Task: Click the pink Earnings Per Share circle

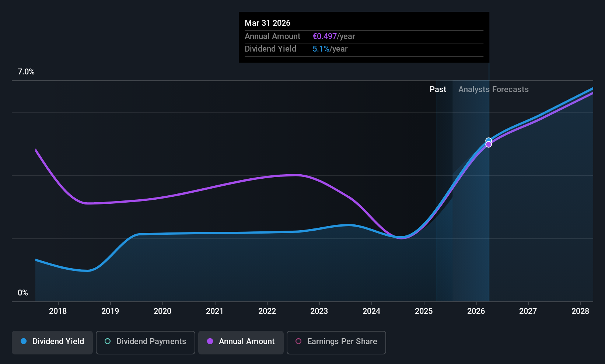Action: 298,341
